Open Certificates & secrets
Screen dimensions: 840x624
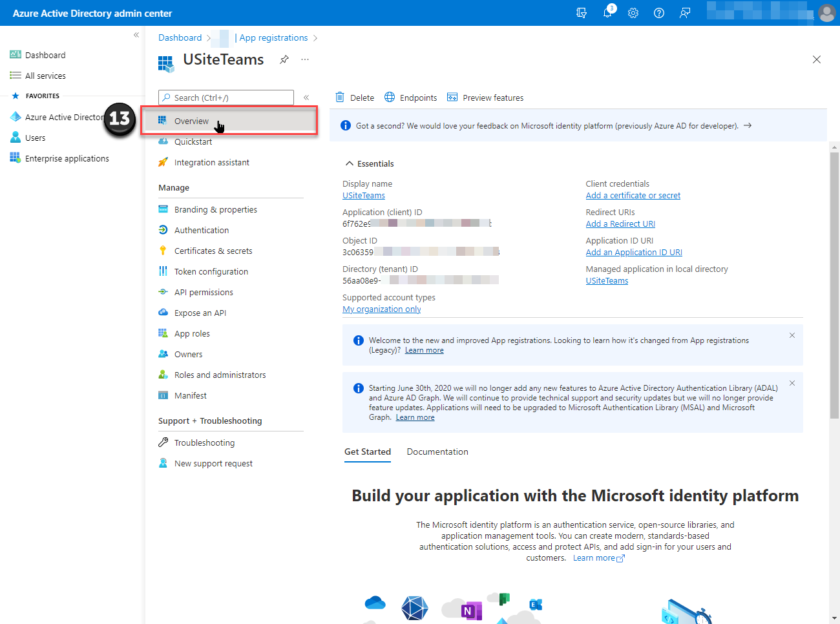tap(205, 251)
